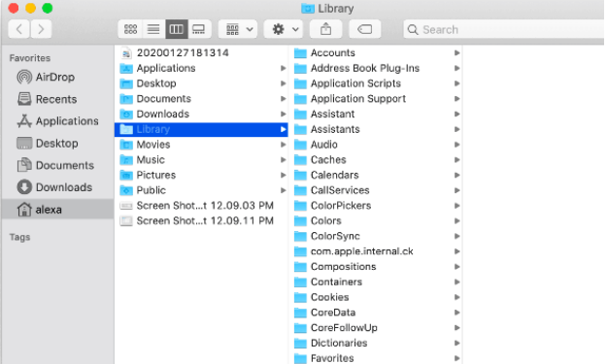This screenshot has width=607, height=364.
Task: Go back with the left arrow
Action: (19, 29)
